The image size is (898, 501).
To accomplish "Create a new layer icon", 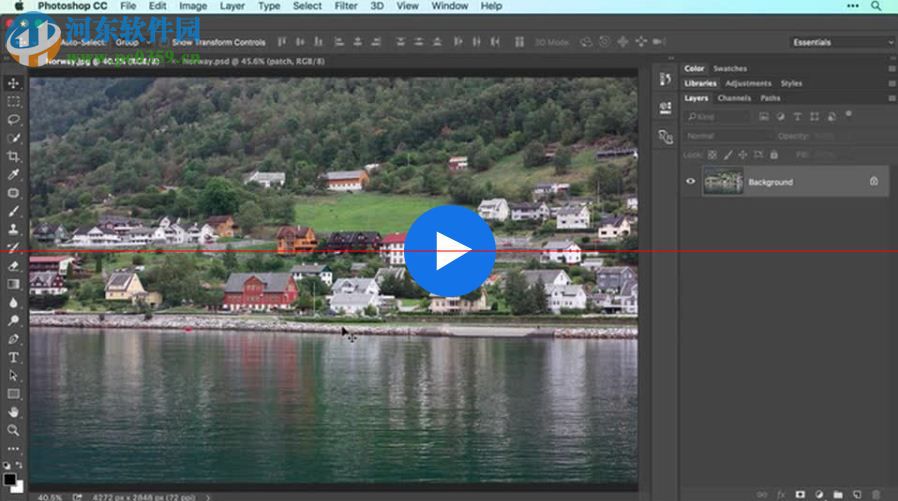I will pyautogui.click(x=857, y=494).
